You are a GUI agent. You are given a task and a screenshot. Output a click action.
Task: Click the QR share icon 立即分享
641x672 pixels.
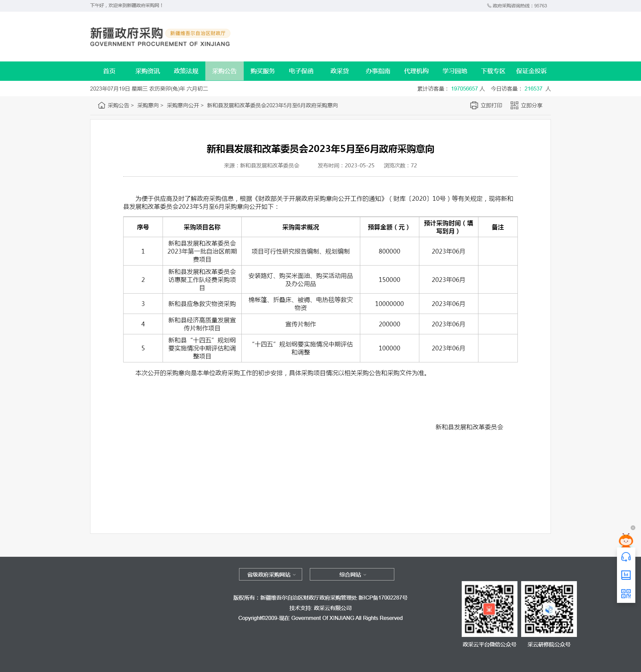[514, 105]
